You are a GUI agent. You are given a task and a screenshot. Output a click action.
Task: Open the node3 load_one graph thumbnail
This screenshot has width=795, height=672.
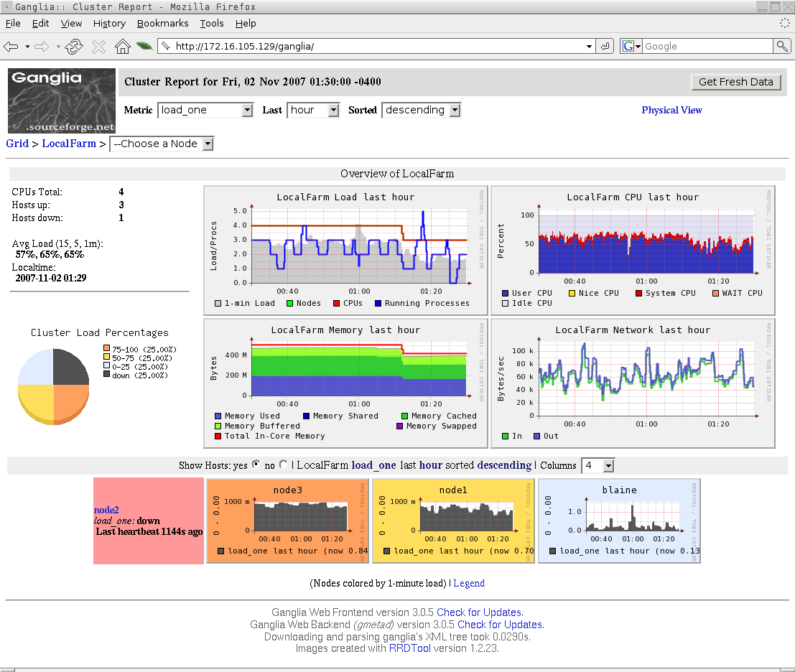(287, 520)
